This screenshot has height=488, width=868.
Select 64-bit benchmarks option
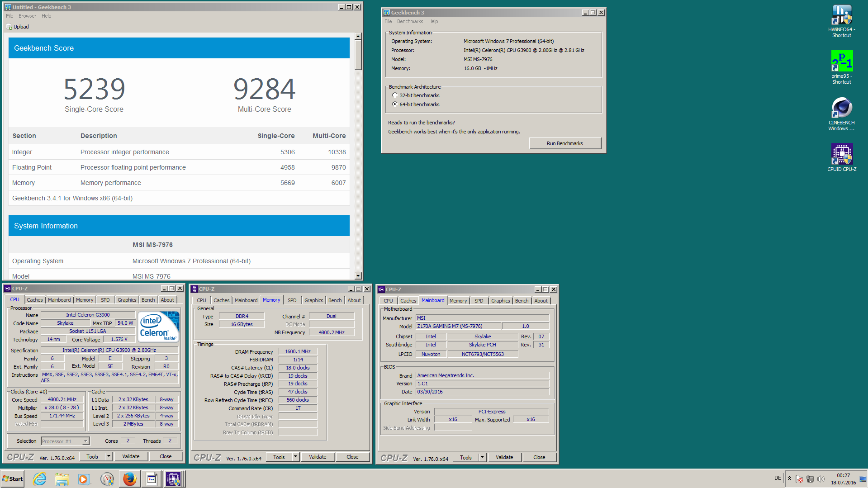(x=416, y=104)
